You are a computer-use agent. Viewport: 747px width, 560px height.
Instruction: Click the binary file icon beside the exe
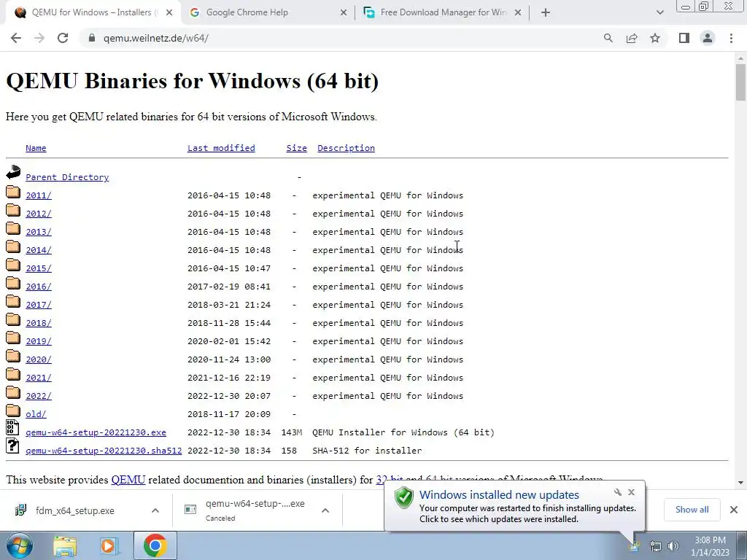(13, 427)
